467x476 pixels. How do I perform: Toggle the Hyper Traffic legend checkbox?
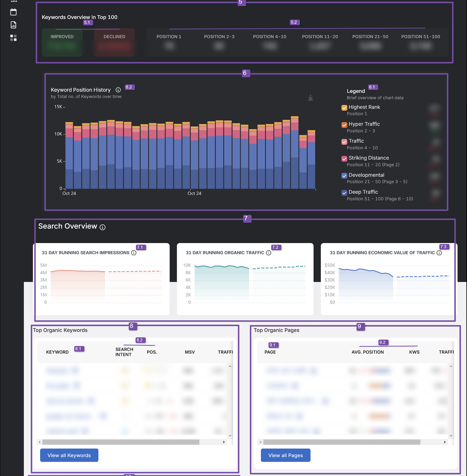click(x=344, y=125)
